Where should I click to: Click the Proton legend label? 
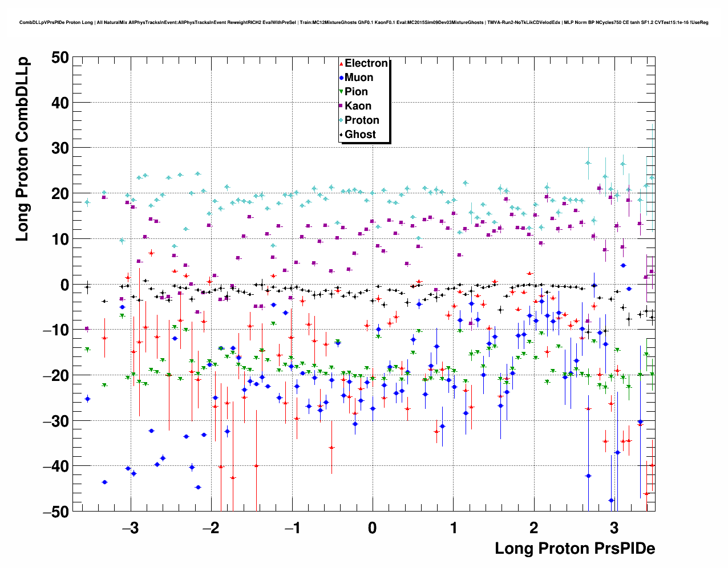click(362, 120)
